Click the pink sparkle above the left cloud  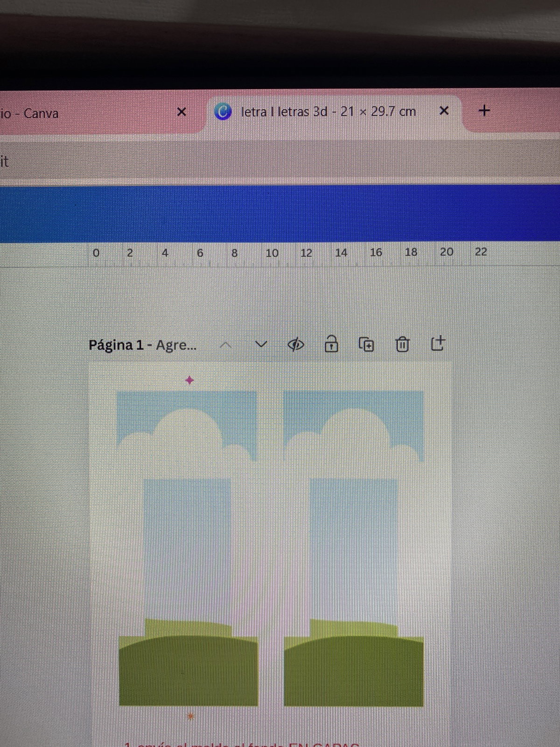pos(189,381)
